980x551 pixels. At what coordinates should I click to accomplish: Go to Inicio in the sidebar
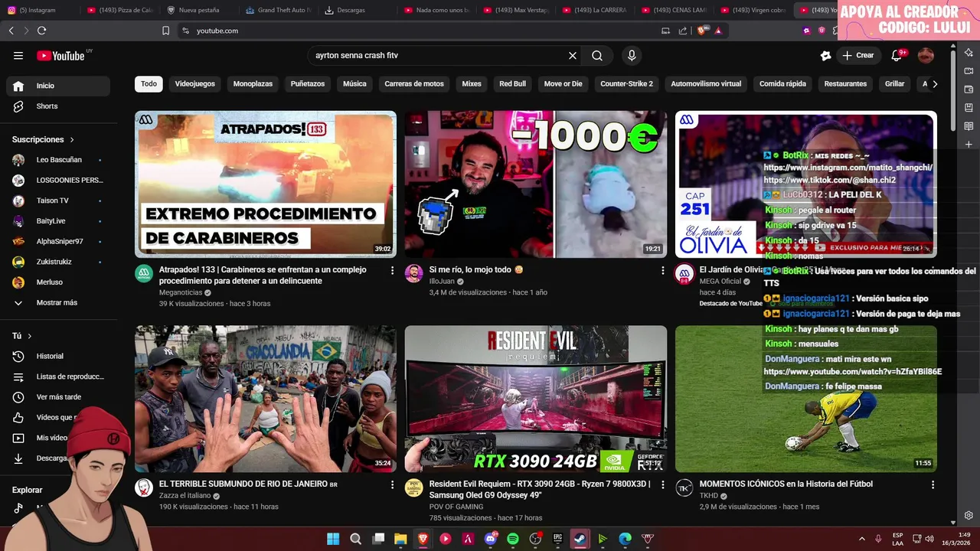point(58,86)
